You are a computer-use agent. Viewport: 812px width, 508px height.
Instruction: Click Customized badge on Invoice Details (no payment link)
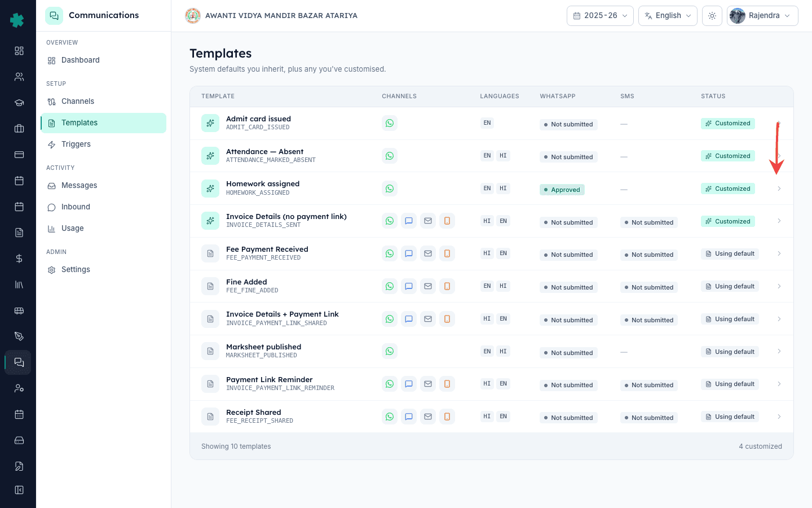tap(728, 221)
